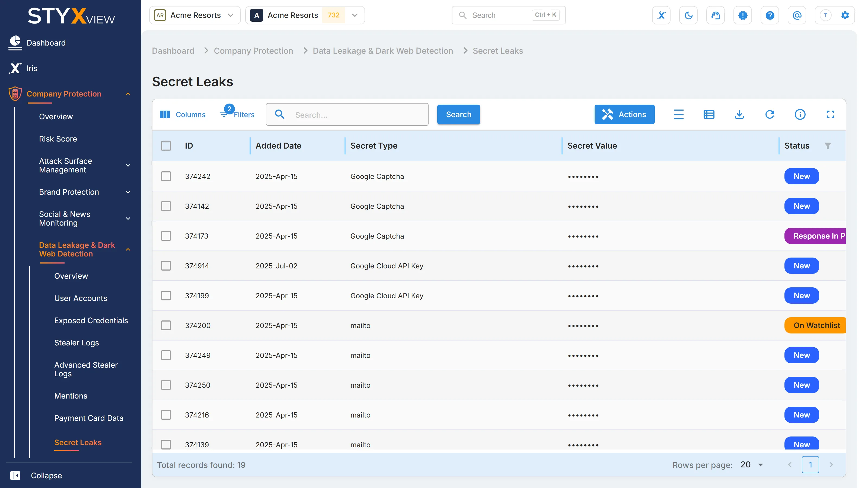Screen dimensions: 868x488
Task: Check the row for ID 374142
Action: pos(166,206)
